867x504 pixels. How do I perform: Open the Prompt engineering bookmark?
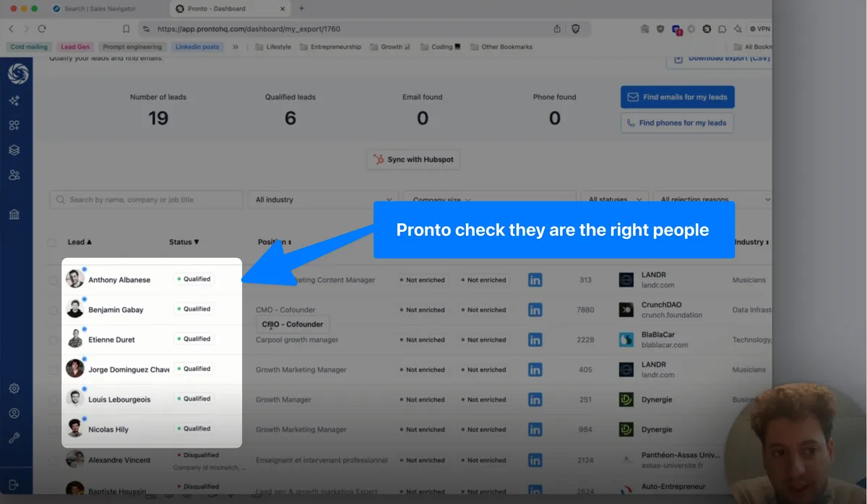132,47
